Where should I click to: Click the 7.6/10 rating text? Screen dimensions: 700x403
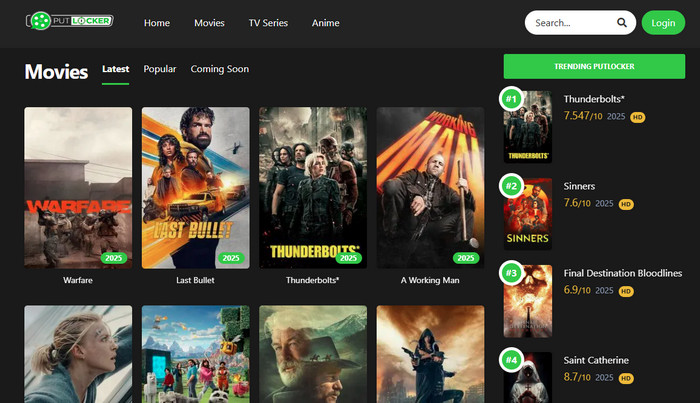[x=577, y=203]
